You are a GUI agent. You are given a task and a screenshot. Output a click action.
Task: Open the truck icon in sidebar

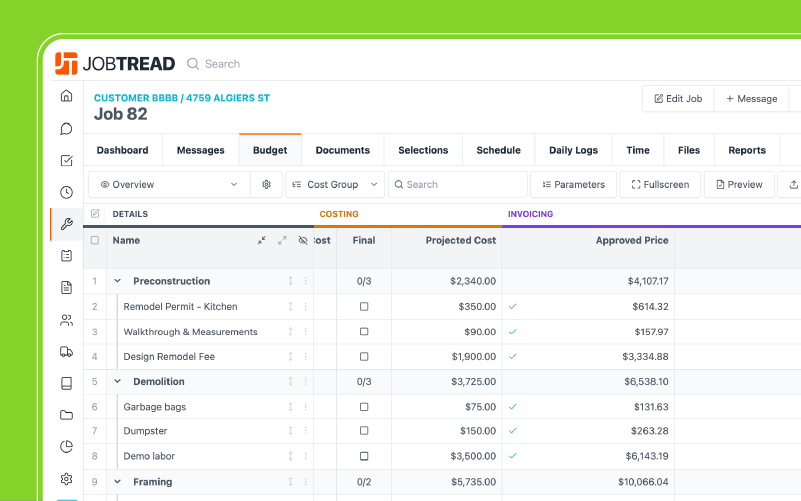pos(66,351)
